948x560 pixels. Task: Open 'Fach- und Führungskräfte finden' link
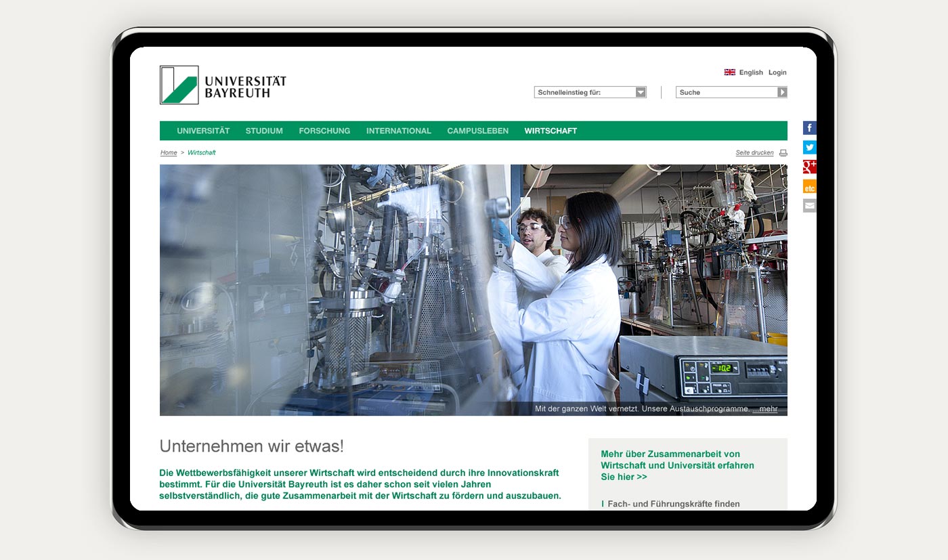(673, 504)
